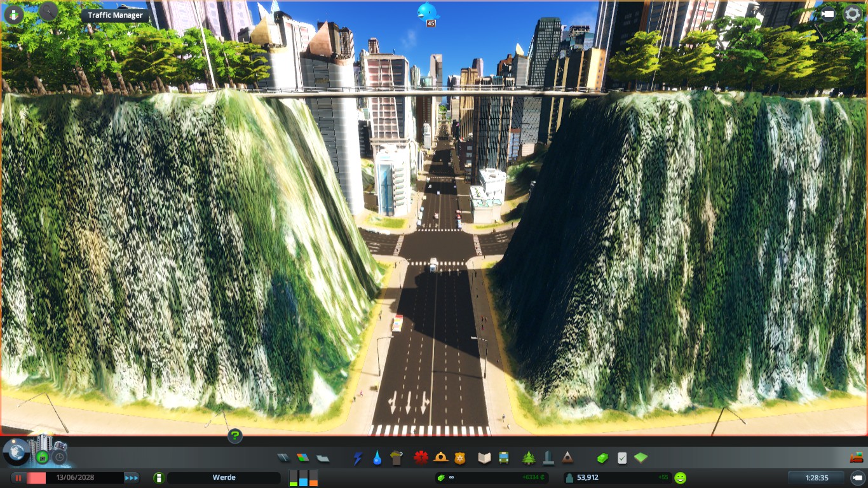The height and width of the screenshot is (488, 868).
Task: Open the Fire Department menu
Action: click(x=440, y=457)
